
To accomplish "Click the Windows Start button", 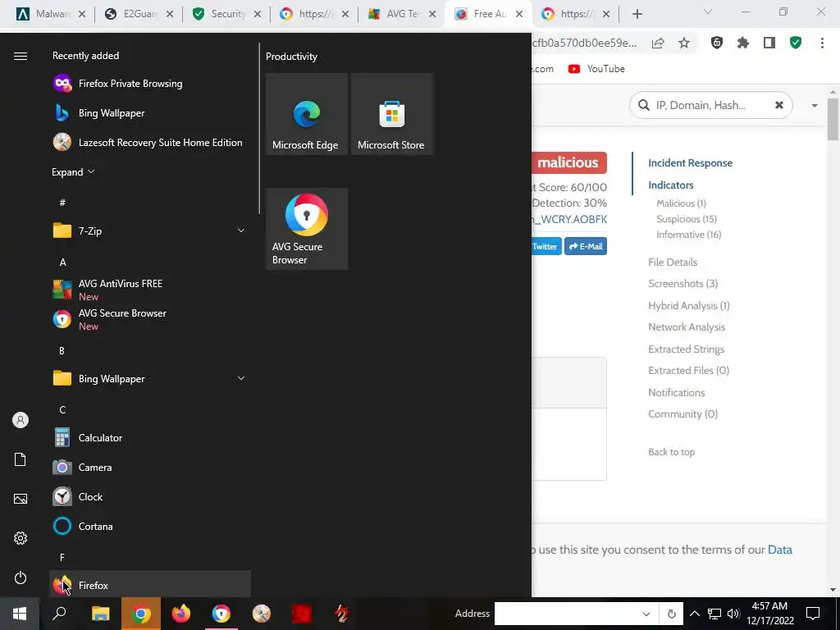I will (20, 614).
